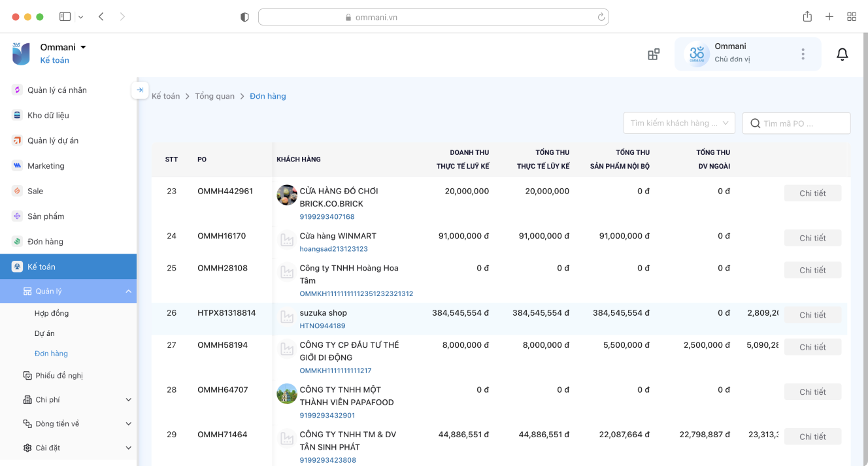Open Quản lý cá nhân section
Screen dimensions: 868x466
coord(56,90)
